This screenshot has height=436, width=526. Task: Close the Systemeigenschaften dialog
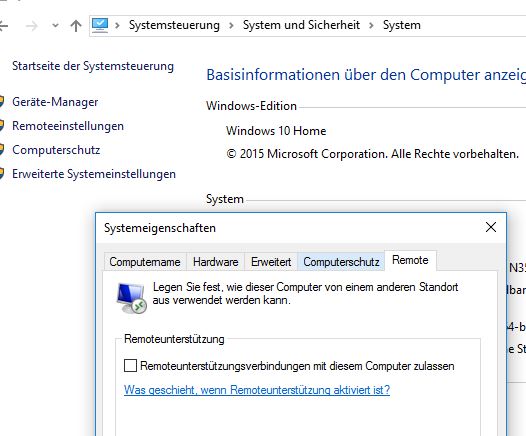pos(491,227)
